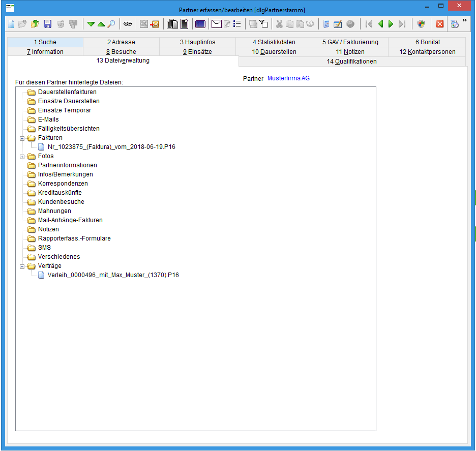Viewport: 476px width, 451px height.
Task: Select the Fälligkeitsübersichten folder
Action: 69,128
